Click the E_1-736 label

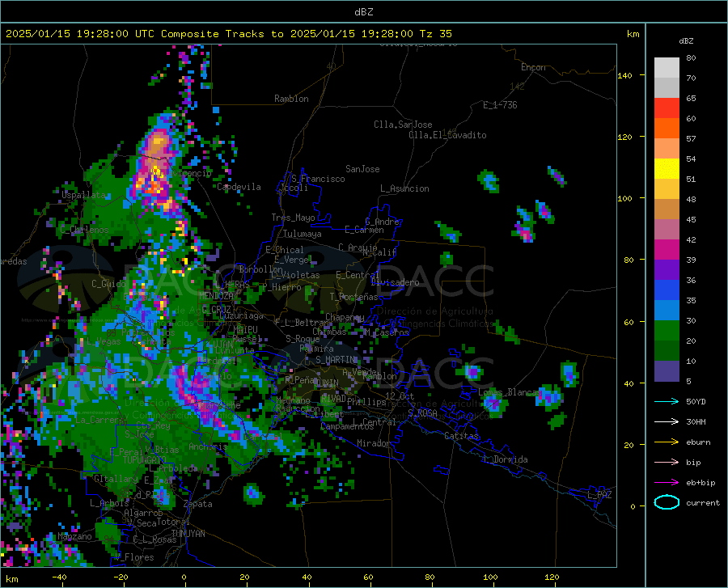(x=500, y=105)
